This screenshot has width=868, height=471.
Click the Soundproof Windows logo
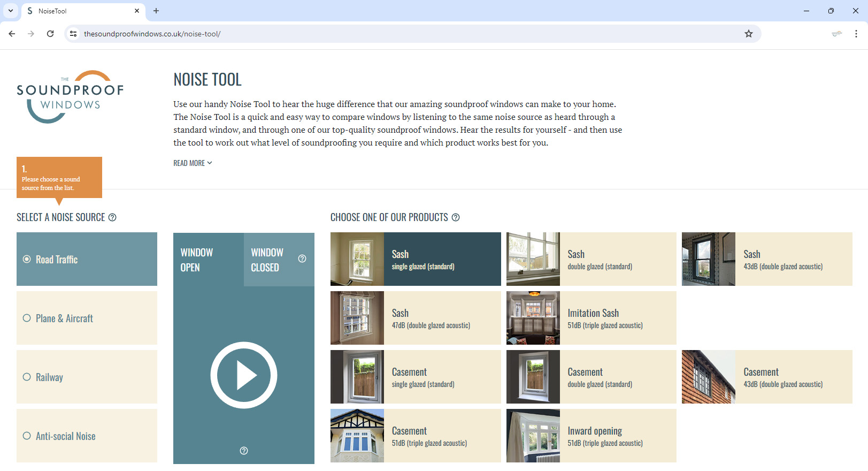[x=70, y=97]
